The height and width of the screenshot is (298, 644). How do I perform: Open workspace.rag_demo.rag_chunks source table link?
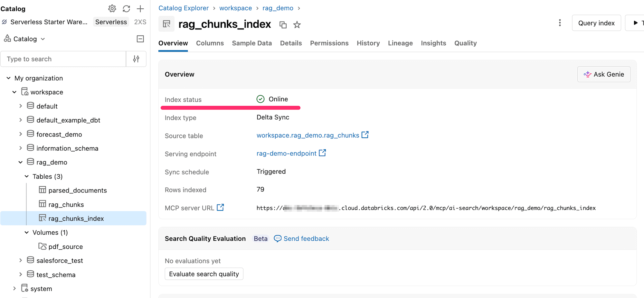point(308,135)
